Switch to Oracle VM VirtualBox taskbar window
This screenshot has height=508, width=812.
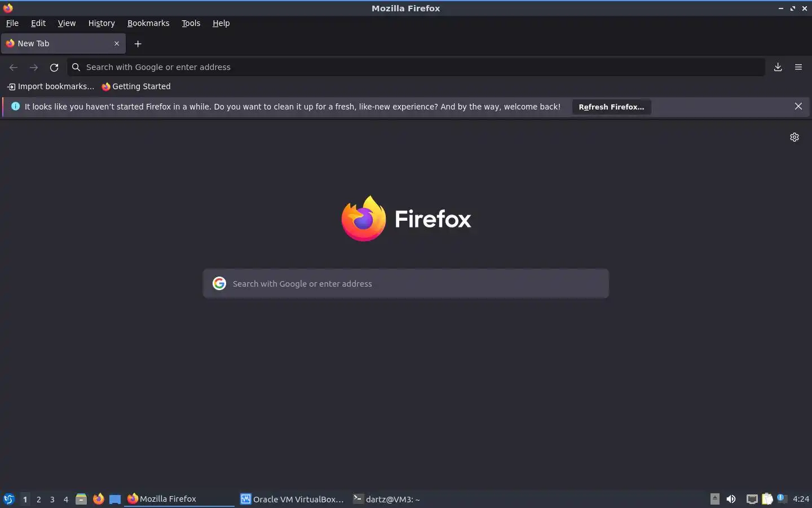click(x=292, y=499)
